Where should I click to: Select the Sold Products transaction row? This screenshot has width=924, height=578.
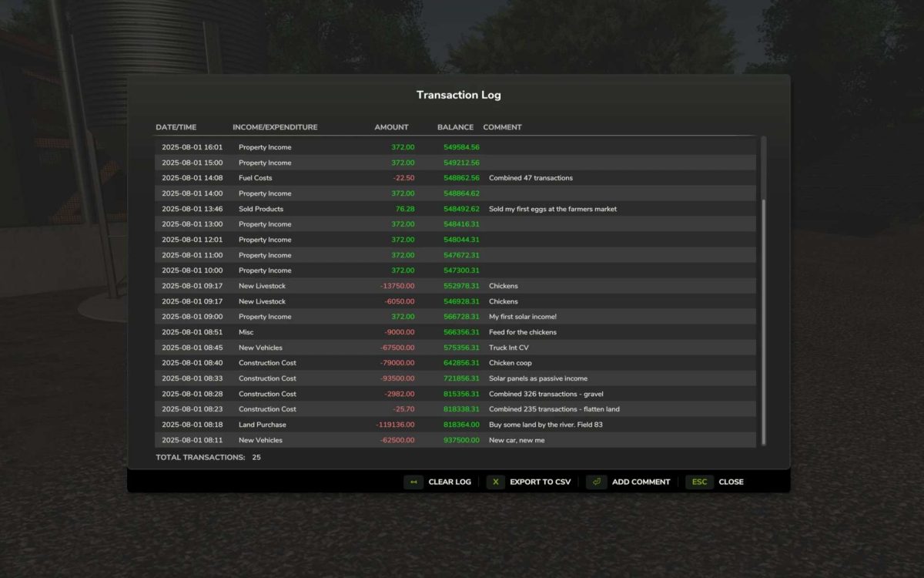click(x=454, y=209)
